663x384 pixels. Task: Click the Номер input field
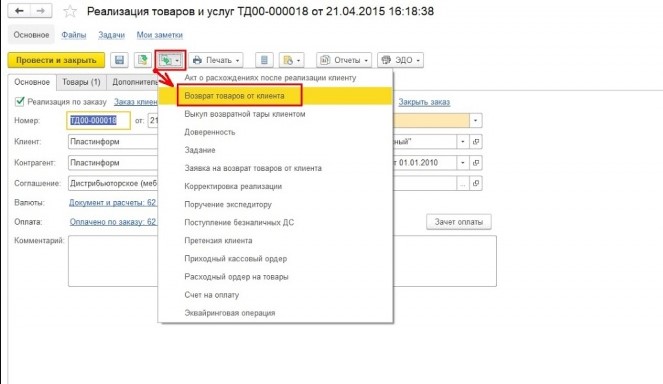coord(99,121)
